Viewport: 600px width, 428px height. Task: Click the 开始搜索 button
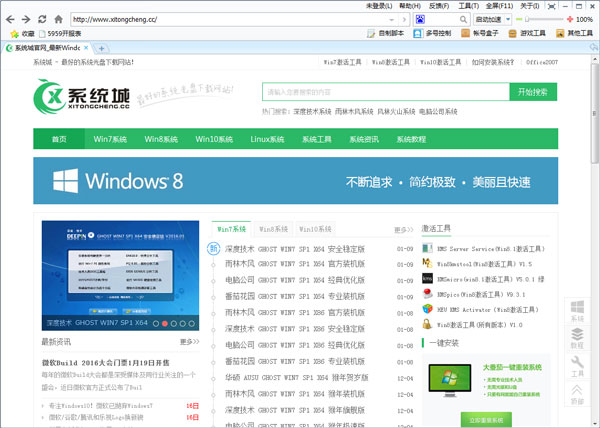[x=533, y=92]
